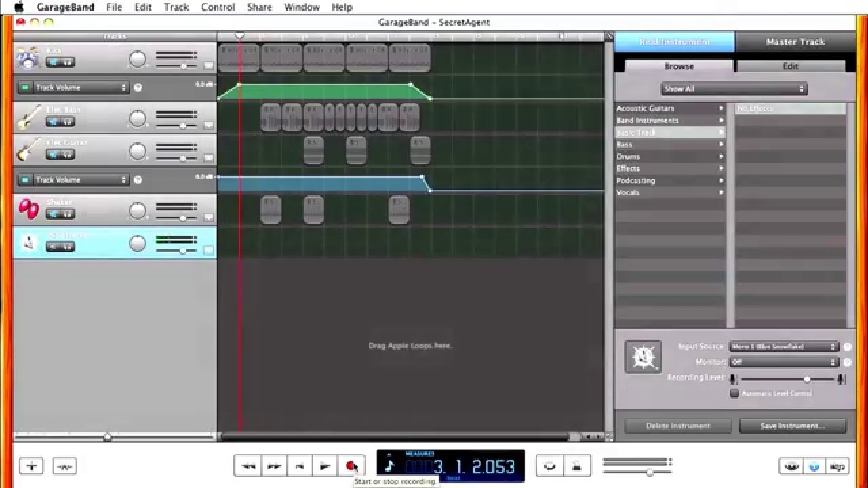
Task: Click help icon next to Monitor
Action: point(847,362)
